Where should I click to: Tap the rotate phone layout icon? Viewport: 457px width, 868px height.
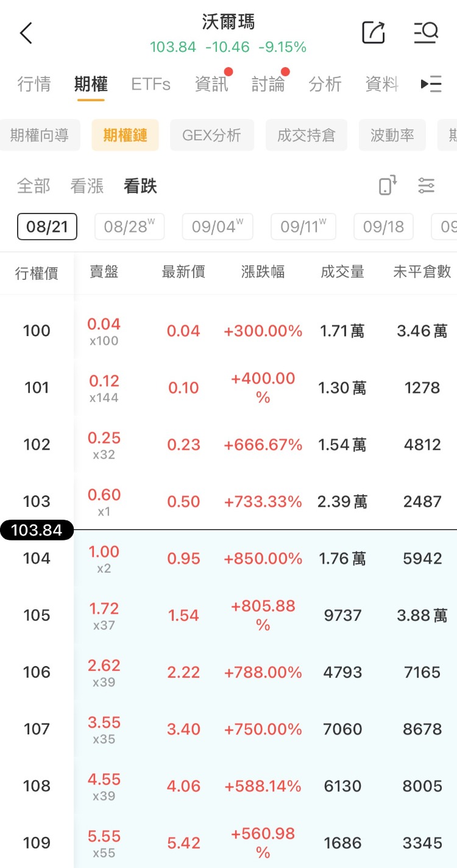coord(388,185)
